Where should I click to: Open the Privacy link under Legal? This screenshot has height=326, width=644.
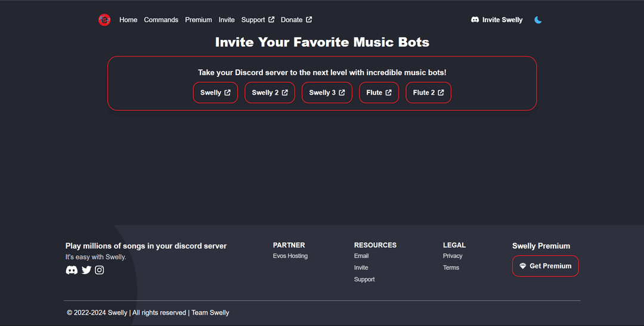click(453, 256)
